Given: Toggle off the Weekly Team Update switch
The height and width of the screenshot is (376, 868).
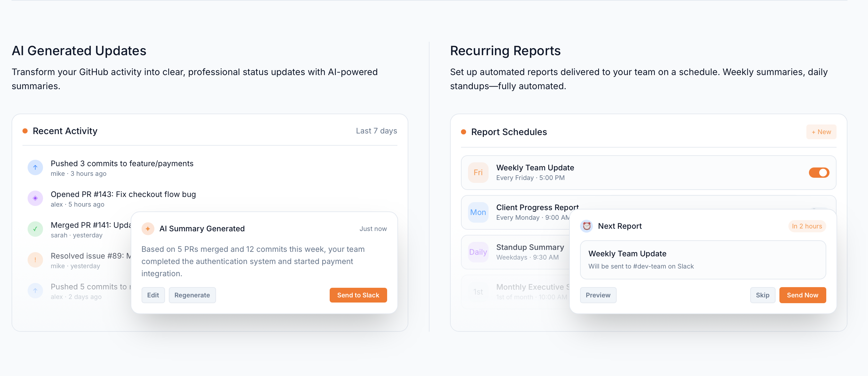Looking at the screenshot, I should coord(819,173).
